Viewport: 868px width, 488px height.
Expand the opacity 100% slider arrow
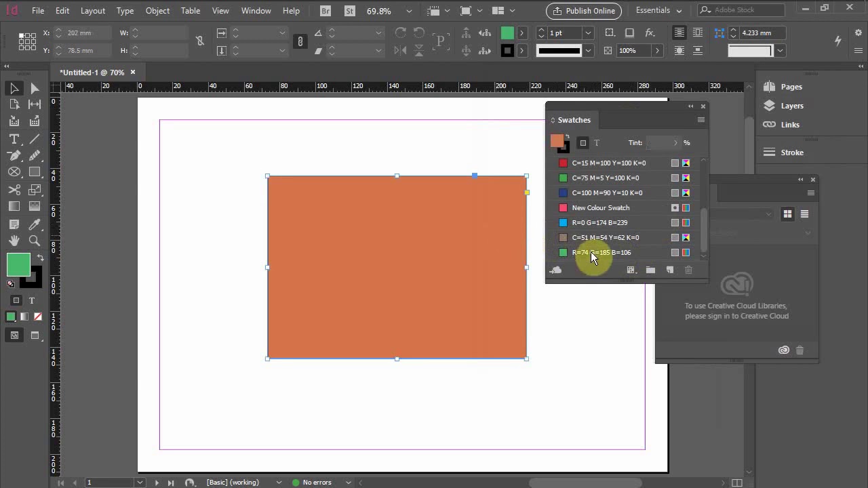[656, 50]
